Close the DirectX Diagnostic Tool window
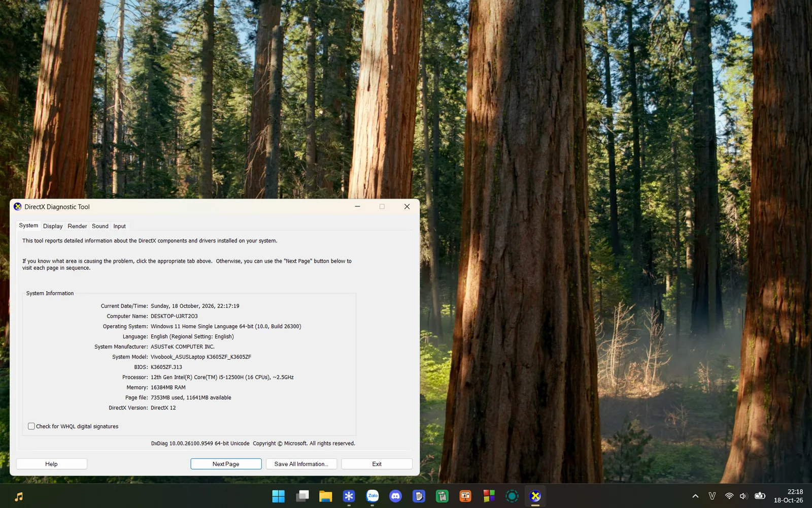812x508 pixels. tap(407, 207)
